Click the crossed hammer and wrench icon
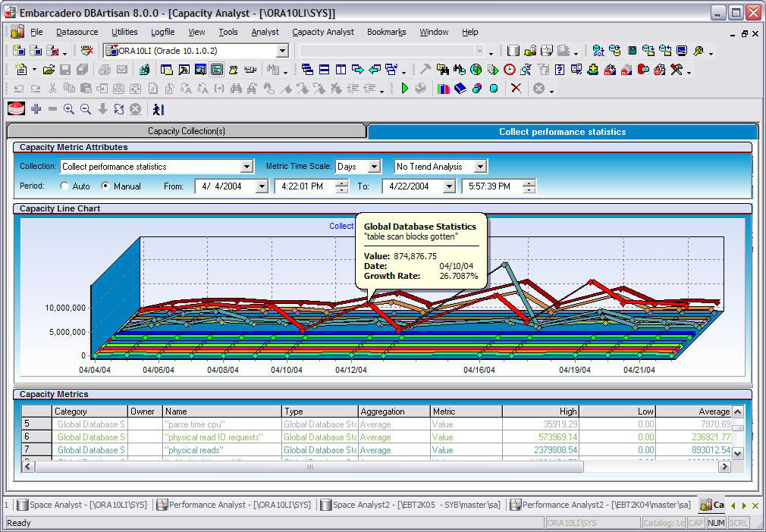 coord(677,70)
